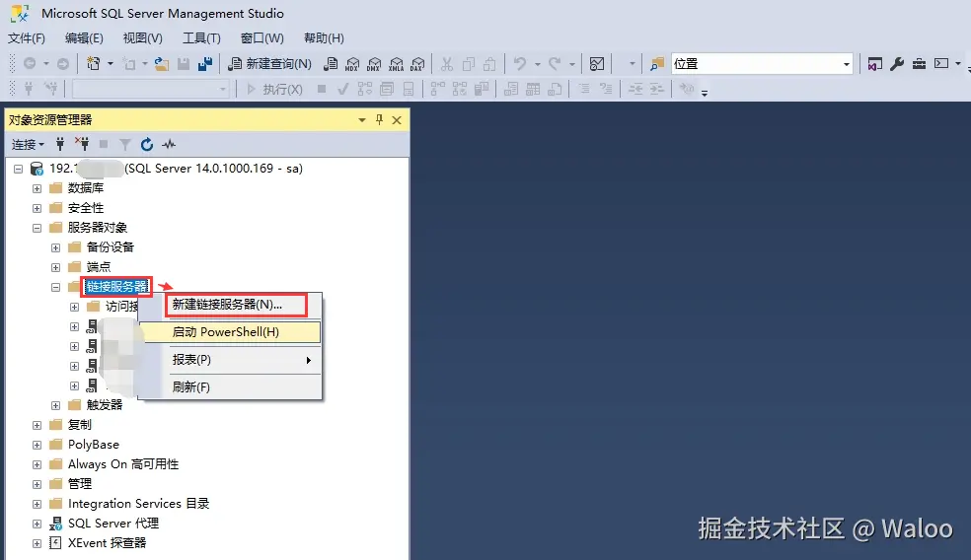
Task: Click the 新建查询(N) toolbar button
Action: (270, 64)
